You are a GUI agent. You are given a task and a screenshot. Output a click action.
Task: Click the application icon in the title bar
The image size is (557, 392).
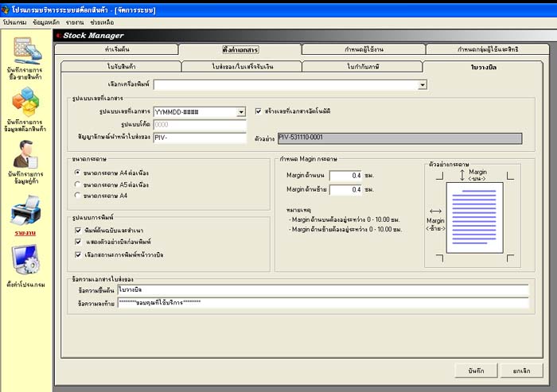pos(6,10)
